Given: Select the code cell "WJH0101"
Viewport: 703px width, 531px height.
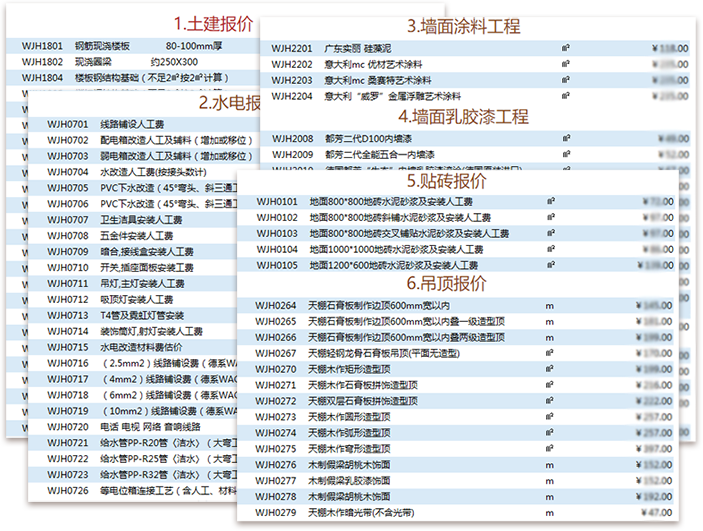Looking at the screenshot, I should coord(277,202).
